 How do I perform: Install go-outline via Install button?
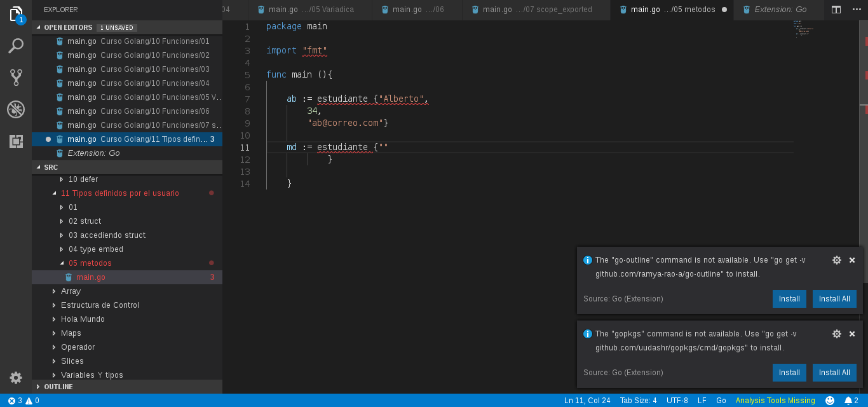[789, 299]
